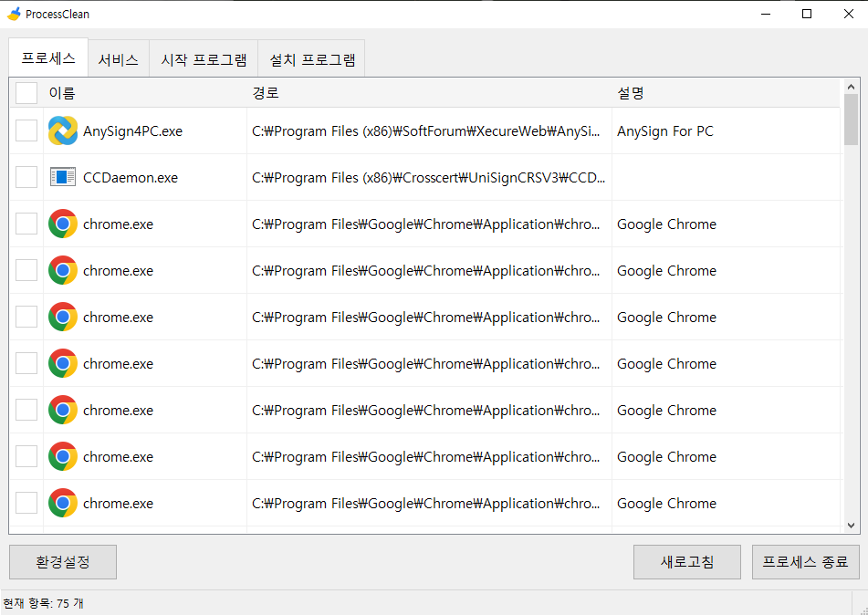
Task: Sort by the 경로 column header
Action: pyautogui.click(x=430, y=93)
